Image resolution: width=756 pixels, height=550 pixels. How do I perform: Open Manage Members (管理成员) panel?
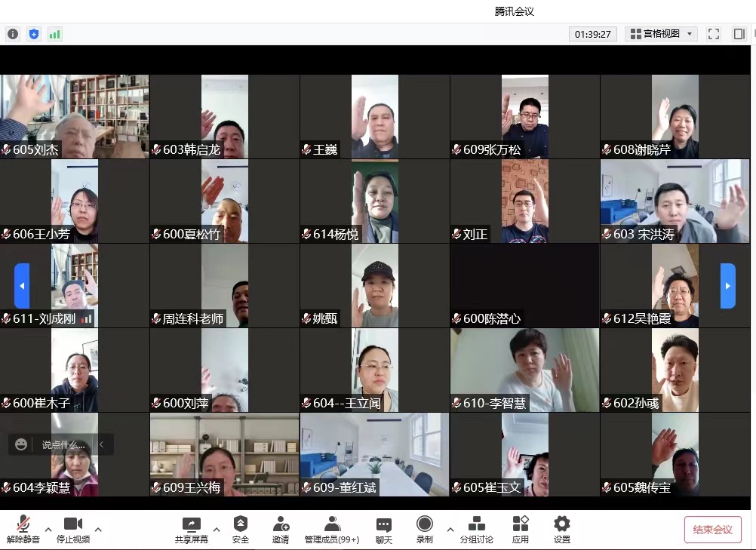pos(332,529)
